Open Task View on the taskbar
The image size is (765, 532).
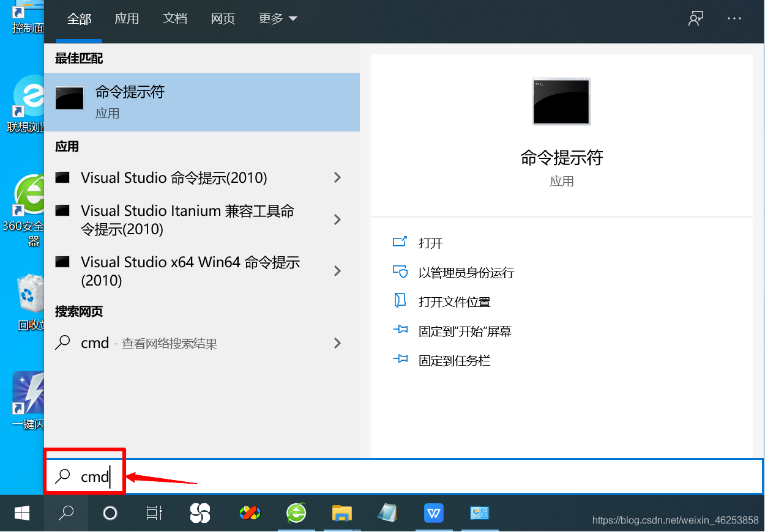tap(154, 512)
